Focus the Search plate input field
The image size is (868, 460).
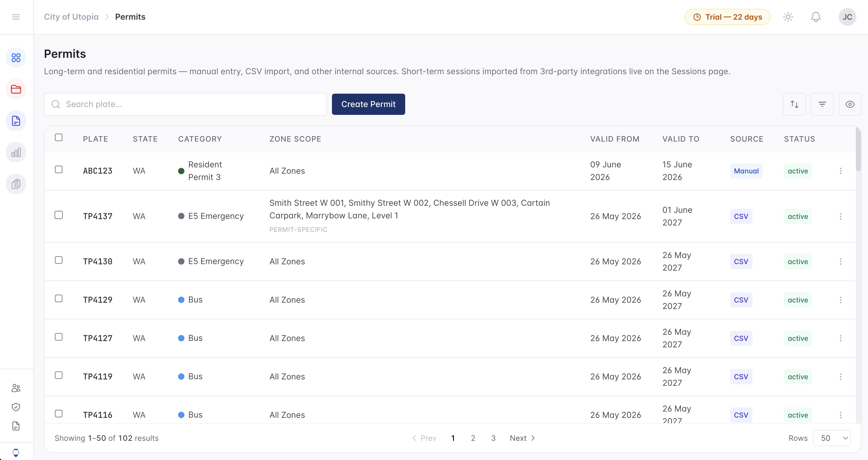point(185,104)
